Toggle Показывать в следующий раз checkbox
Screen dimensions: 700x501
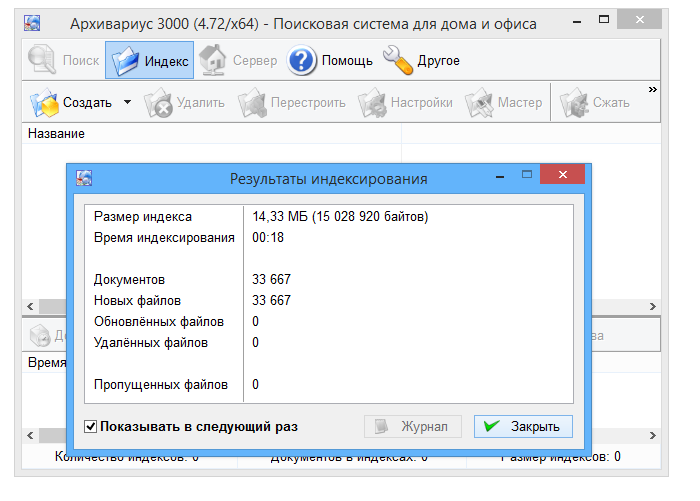pyautogui.click(x=91, y=427)
